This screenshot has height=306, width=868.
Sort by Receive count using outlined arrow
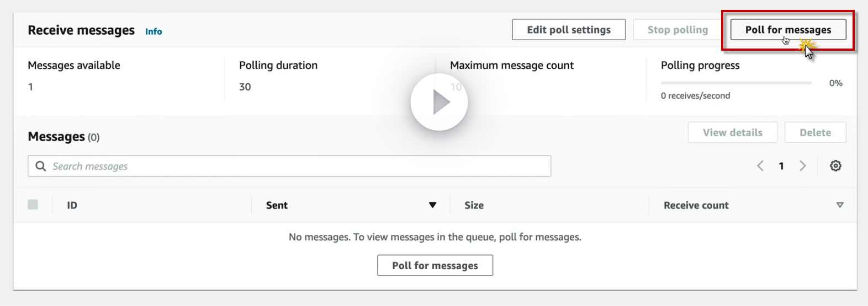pyautogui.click(x=840, y=205)
